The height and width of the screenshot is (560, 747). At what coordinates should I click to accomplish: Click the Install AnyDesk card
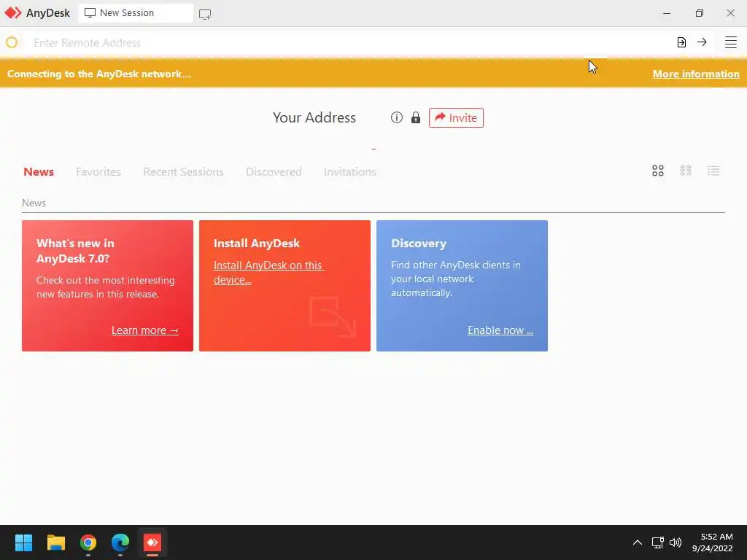pos(285,286)
